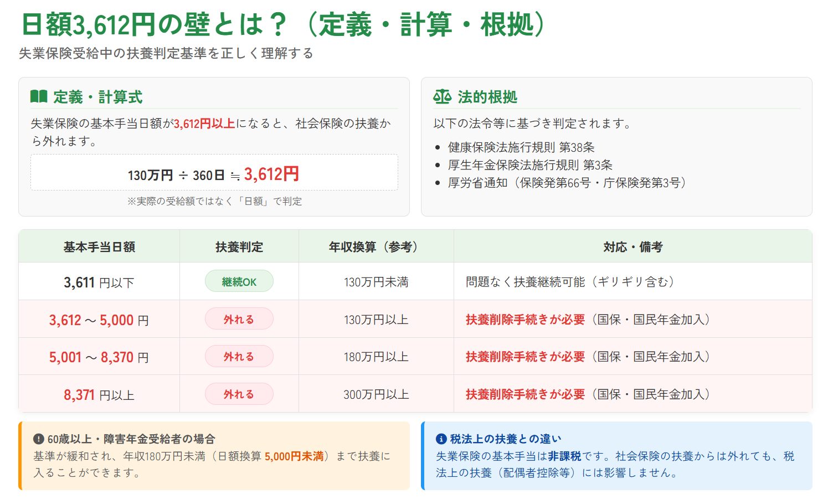Click the 外れる badge in the 5,001～8,370円 row

click(x=239, y=357)
